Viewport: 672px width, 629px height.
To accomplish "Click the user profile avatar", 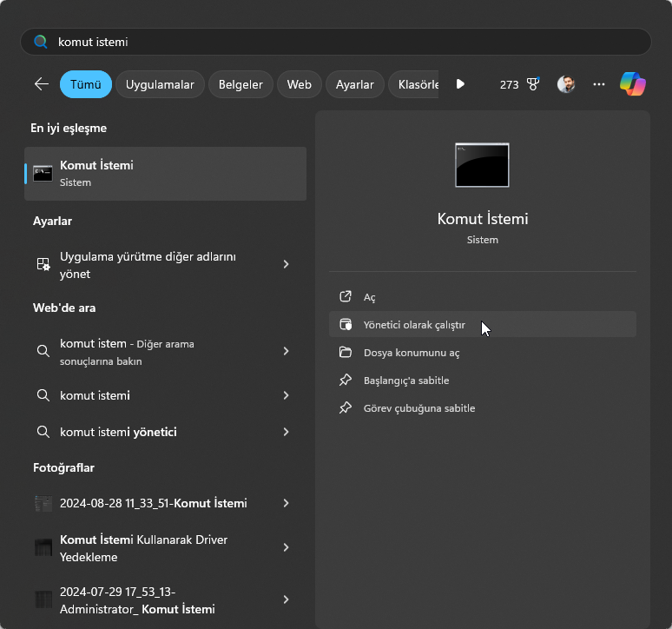I will [566, 84].
